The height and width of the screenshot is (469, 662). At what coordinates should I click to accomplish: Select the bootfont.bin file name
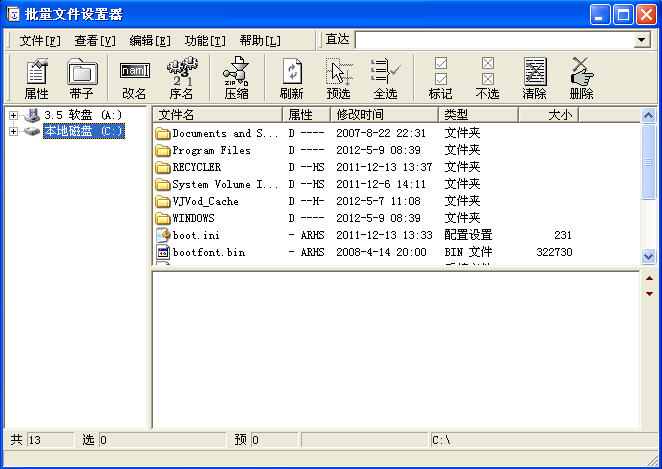209,252
